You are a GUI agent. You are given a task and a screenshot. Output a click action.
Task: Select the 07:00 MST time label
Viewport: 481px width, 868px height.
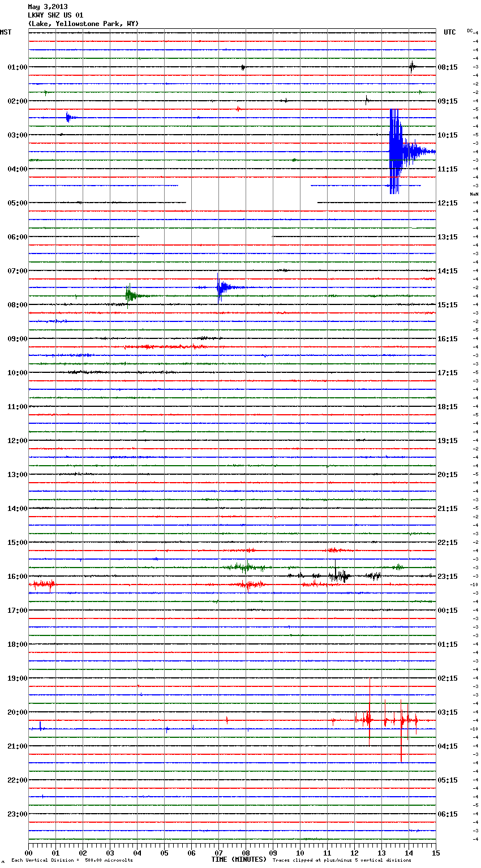click(17, 271)
